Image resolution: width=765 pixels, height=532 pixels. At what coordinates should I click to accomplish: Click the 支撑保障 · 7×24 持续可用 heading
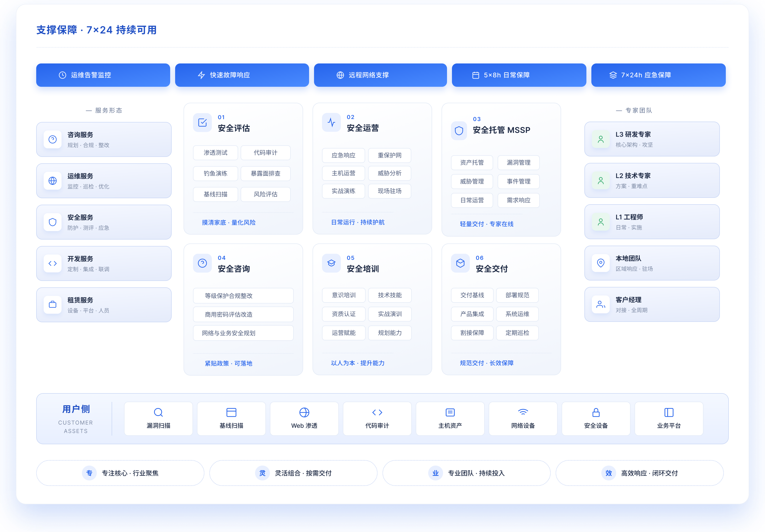96,30
